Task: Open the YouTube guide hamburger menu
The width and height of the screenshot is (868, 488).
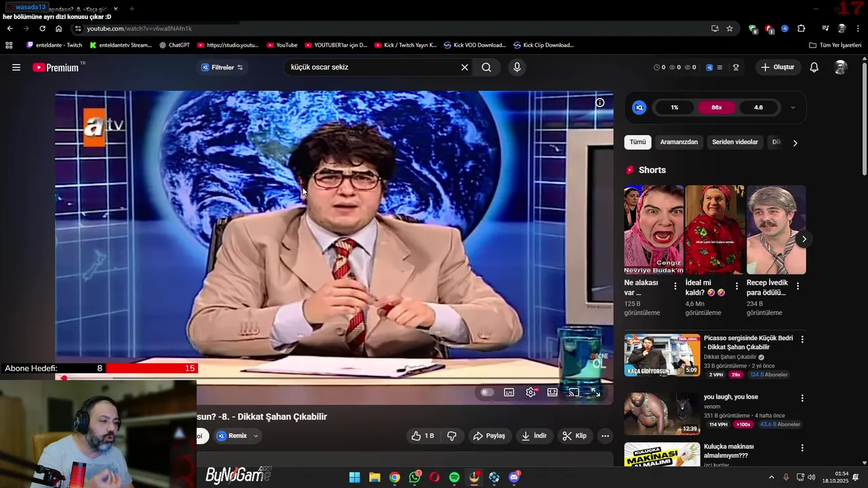Action: coord(16,67)
